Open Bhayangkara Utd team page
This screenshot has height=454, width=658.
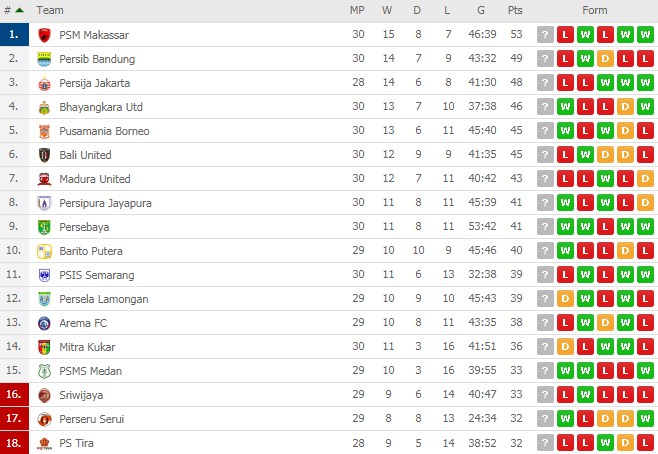(101, 107)
